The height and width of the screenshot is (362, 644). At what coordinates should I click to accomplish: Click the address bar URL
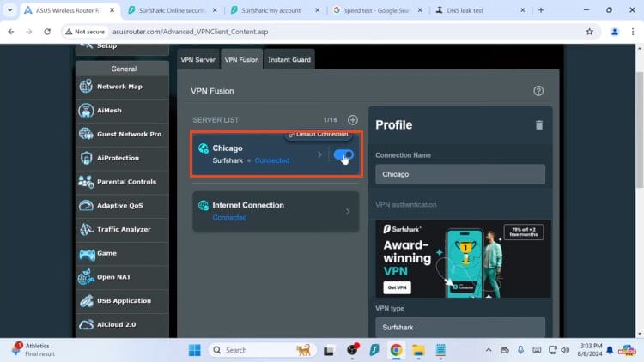[190, 32]
